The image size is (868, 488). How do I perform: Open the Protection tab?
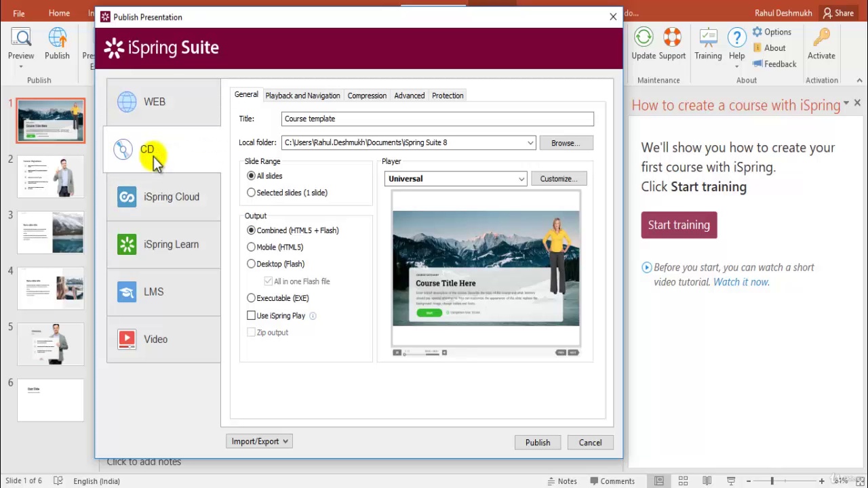coord(448,96)
